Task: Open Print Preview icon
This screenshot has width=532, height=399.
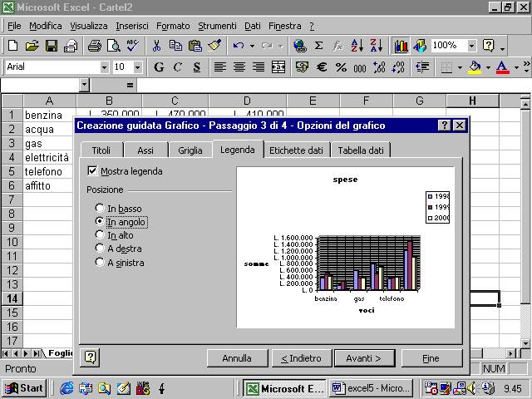Action: pos(113,46)
